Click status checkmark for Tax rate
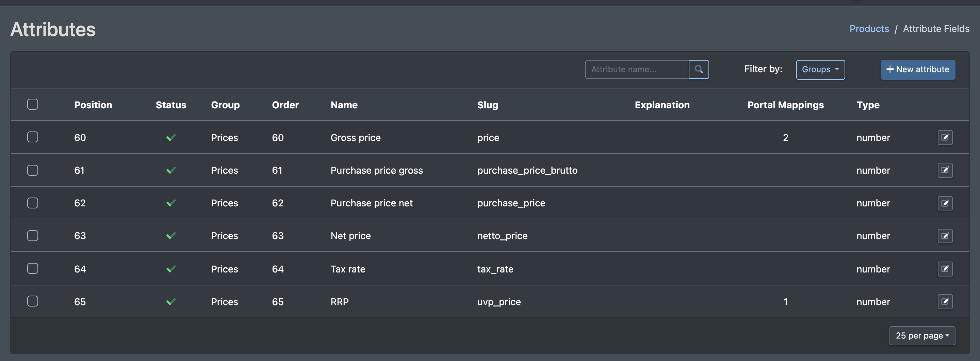980x361 pixels. click(171, 269)
